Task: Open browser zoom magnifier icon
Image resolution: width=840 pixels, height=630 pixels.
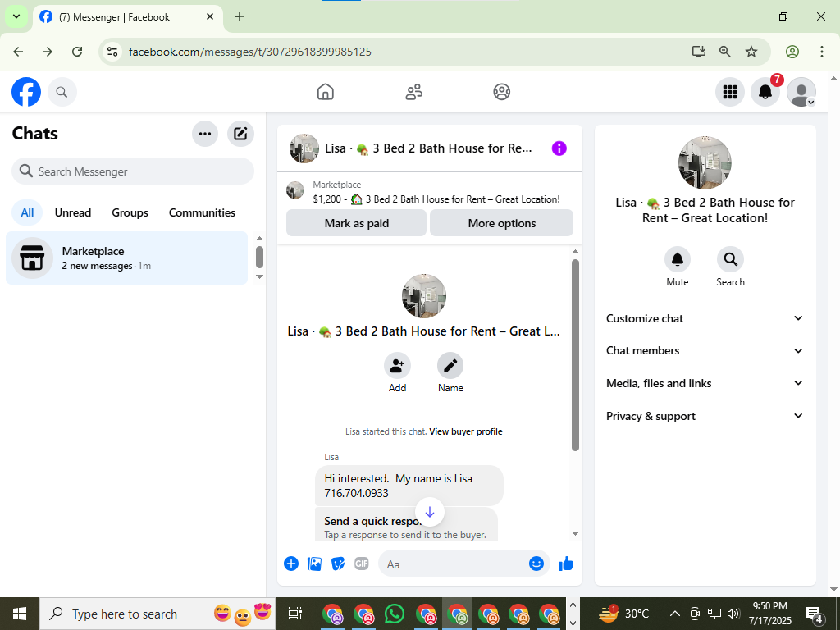Action: (x=725, y=52)
